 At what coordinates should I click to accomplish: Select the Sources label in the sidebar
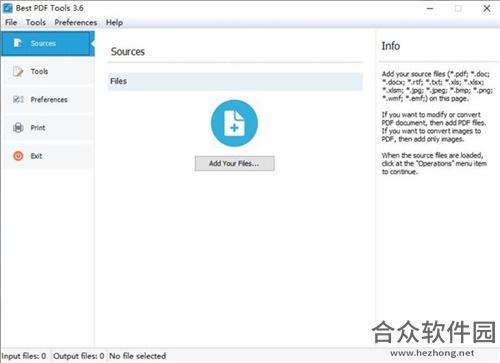coord(43,43)
